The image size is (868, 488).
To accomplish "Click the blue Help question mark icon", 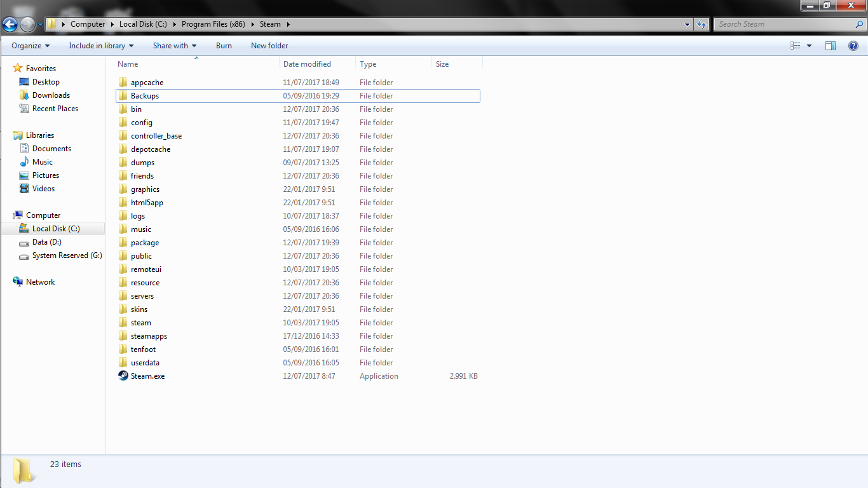I will point(854,46).
